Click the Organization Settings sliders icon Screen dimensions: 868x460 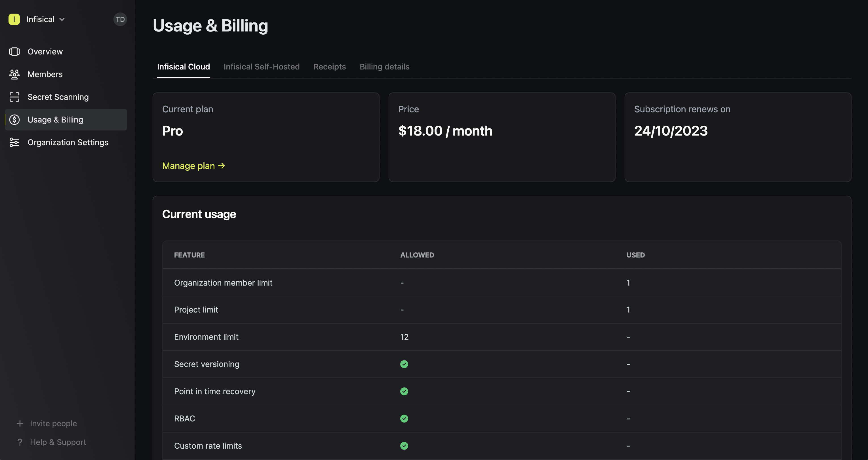pyautogui.click(x=14, y=142)
